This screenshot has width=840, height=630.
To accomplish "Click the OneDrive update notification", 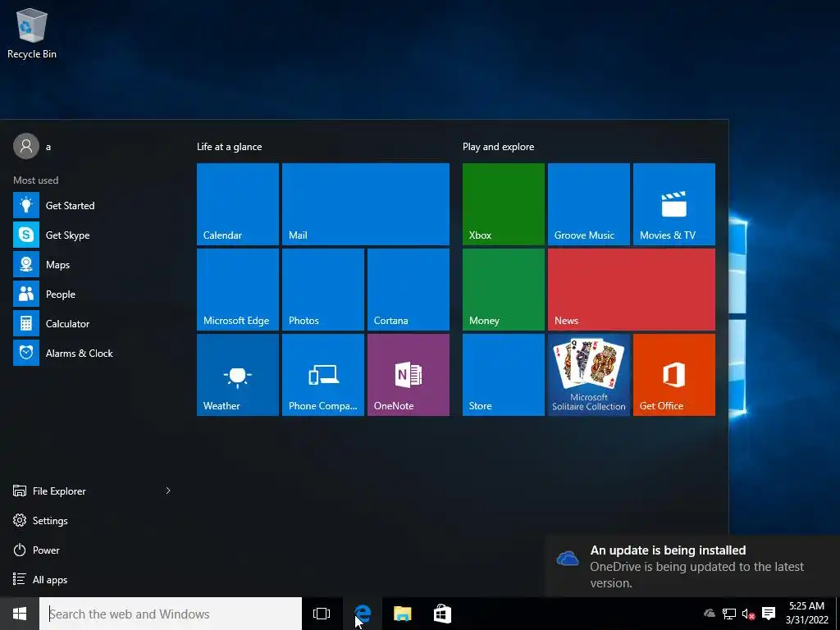I will click(x=692, y=566).
